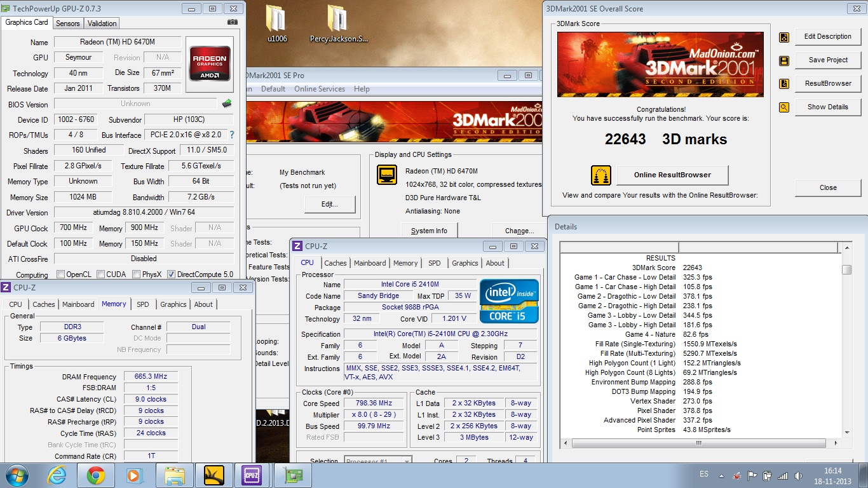Click the Online ResultBrowser yellow icon
Viewport: 868px width, 488px height.
[601, 175]
